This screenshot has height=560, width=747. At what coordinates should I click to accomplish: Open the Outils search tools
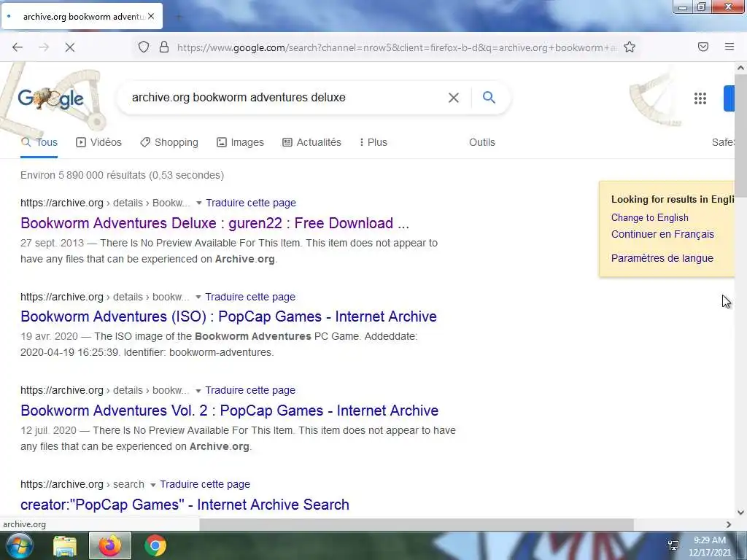pos(481,142)
